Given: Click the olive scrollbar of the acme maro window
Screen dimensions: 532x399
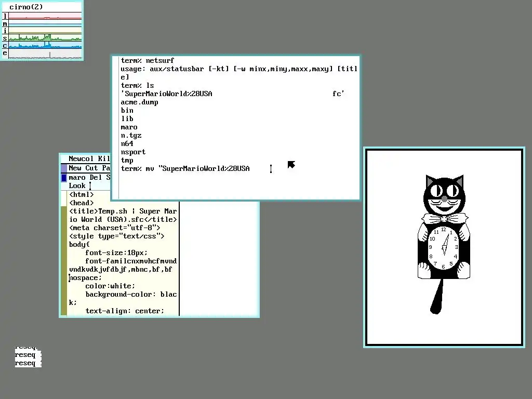Looking at the screenshot, I should pyautogui.click(x=64, y=260).
